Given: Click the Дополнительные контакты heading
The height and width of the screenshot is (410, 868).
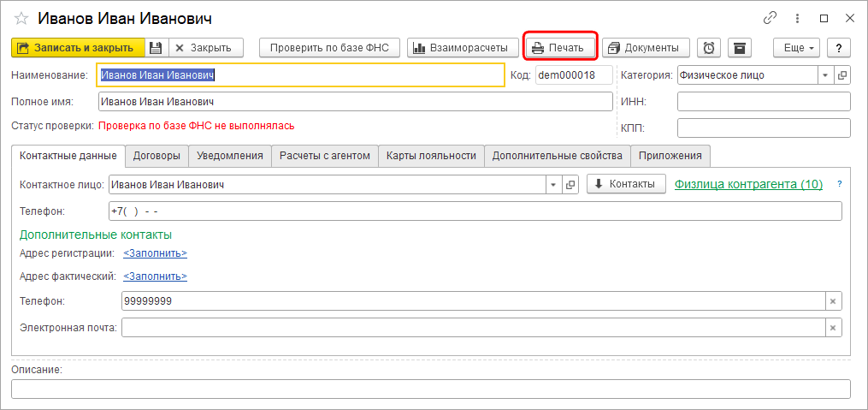Looking at the screenshot, I should [x=96, y=235].
